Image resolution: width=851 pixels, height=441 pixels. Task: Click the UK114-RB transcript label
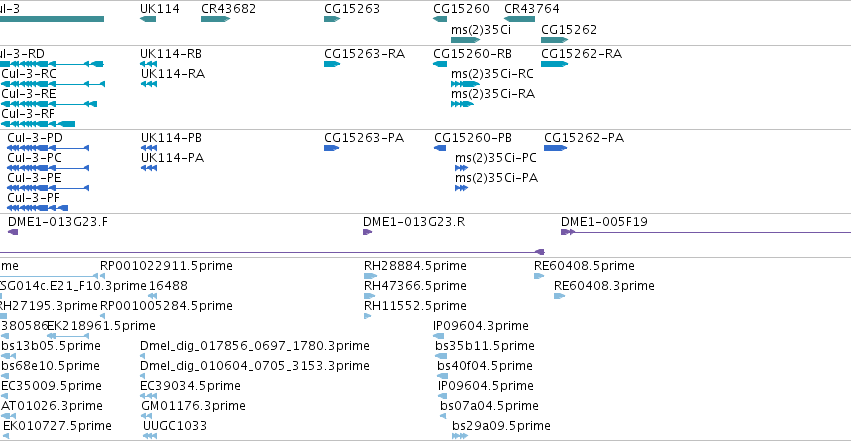click(171, 54)
